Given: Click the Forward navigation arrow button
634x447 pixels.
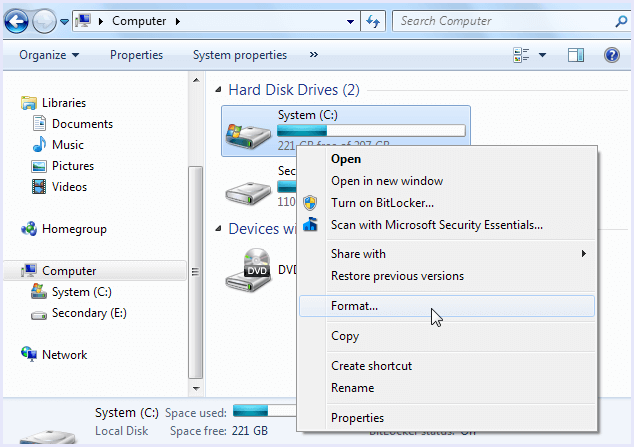Looking at the screenshot, I should tap(44, 21).
